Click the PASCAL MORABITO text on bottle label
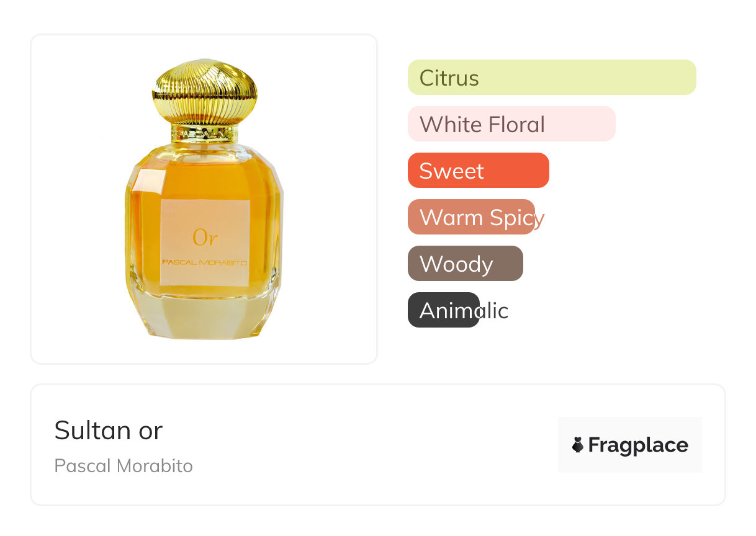756x536 pixels. (x=204, y=263)
